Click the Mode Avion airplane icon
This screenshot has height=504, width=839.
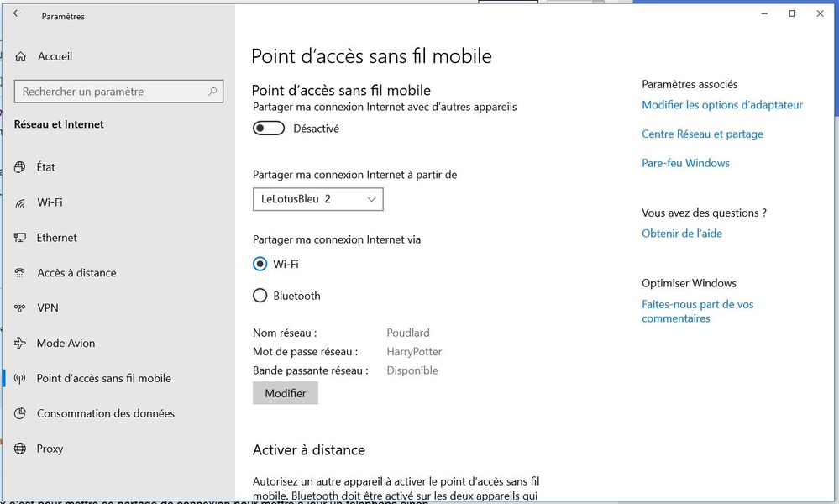20,344
